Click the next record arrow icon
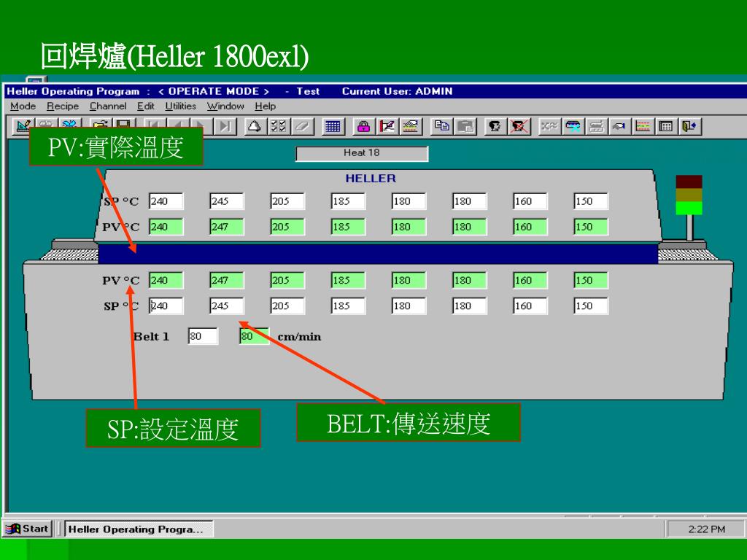The image size is (747, 560). click(x=201, y=126)
